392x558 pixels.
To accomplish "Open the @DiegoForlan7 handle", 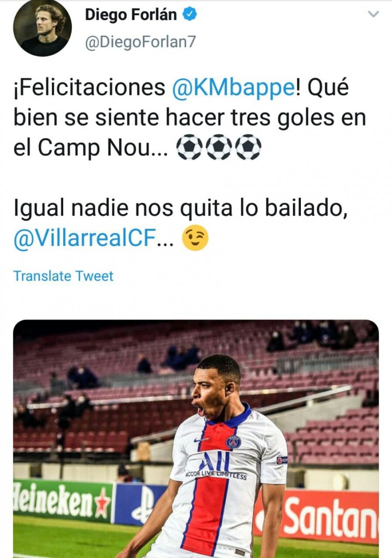I will (140, 42).
